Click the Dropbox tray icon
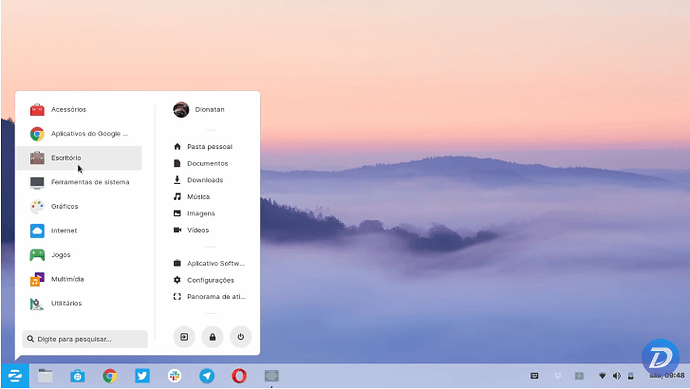 [x=558, y=376]
